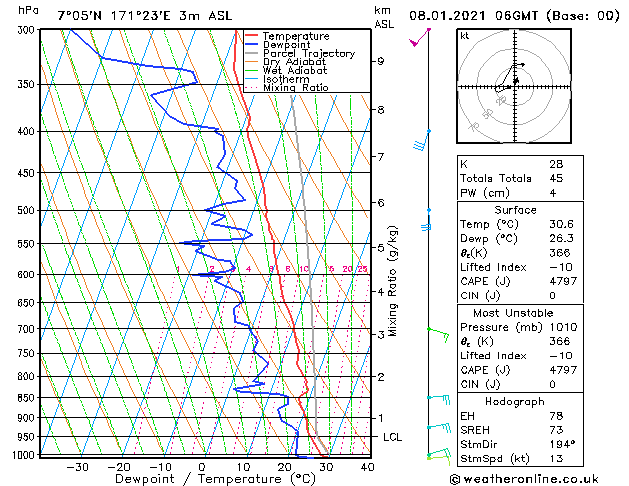Click the magenta wind barb at top
This screenshot has width=629, height=486.
(x=420, y=38)
